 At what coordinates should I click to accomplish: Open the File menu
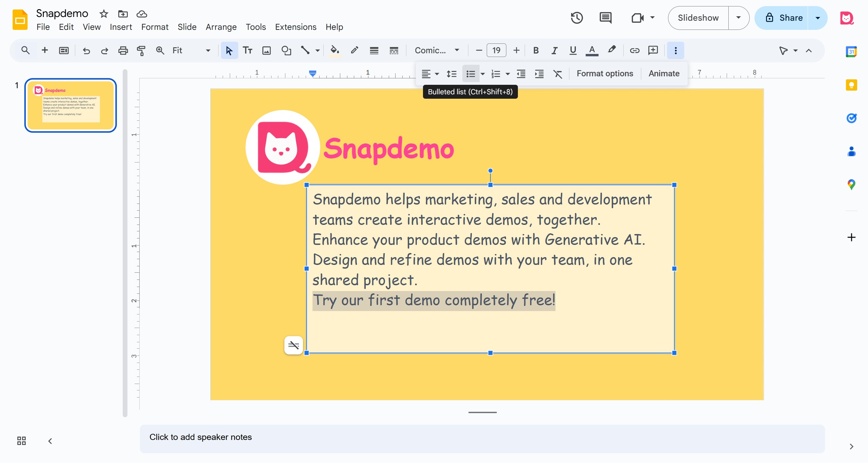click(x=43, y=27)
